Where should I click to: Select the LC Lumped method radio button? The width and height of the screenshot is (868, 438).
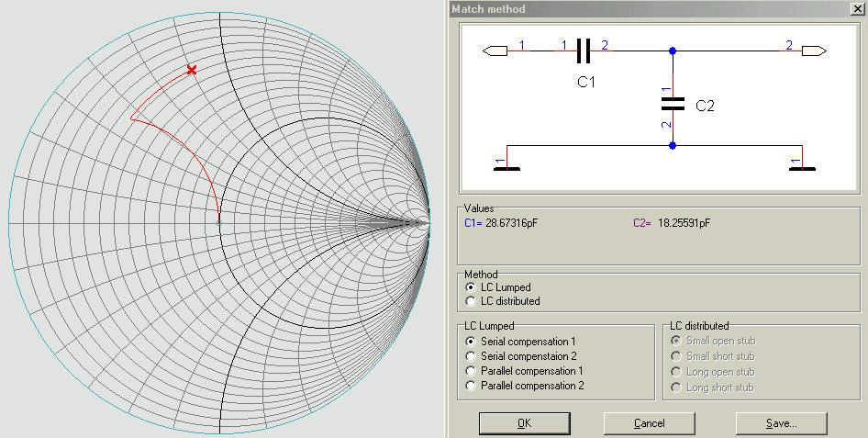pyautogui.click(x=471, y=287)
